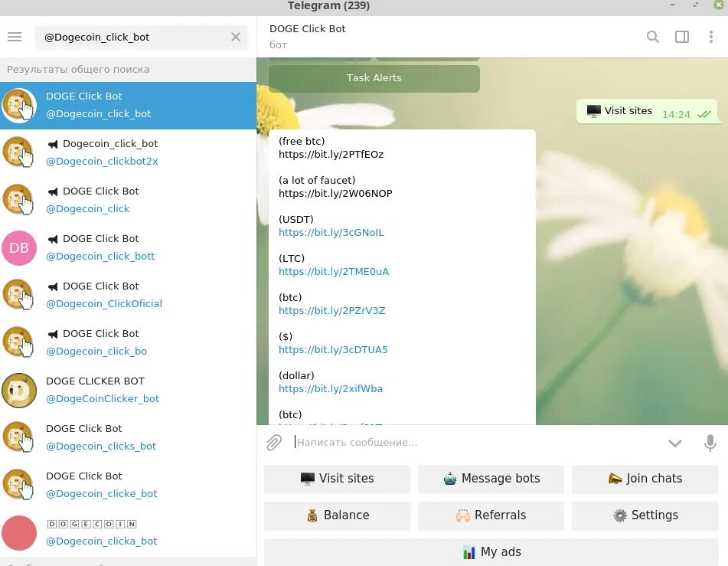
Task: Open the @Dogecoin_clickbot2x channel result
Action: (x=128, y=152)
